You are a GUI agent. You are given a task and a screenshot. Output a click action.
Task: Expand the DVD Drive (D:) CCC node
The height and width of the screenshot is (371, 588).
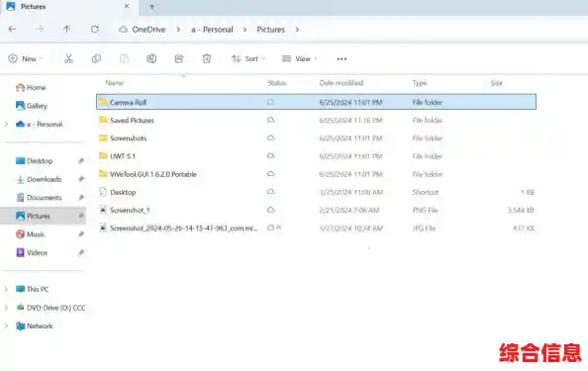click(x=6, y=308)
